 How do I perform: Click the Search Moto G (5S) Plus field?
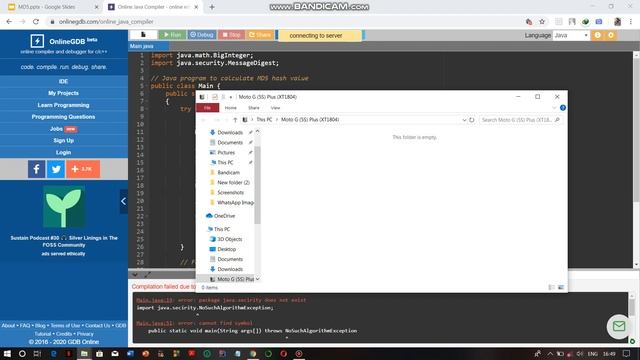tap(520, 120)
